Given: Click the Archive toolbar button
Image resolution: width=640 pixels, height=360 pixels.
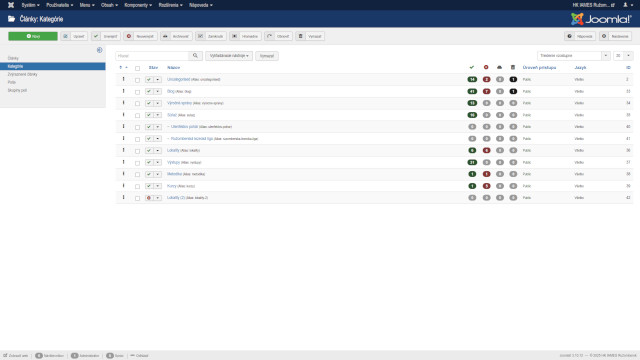Looking at the screenshot, I should 176,36.
